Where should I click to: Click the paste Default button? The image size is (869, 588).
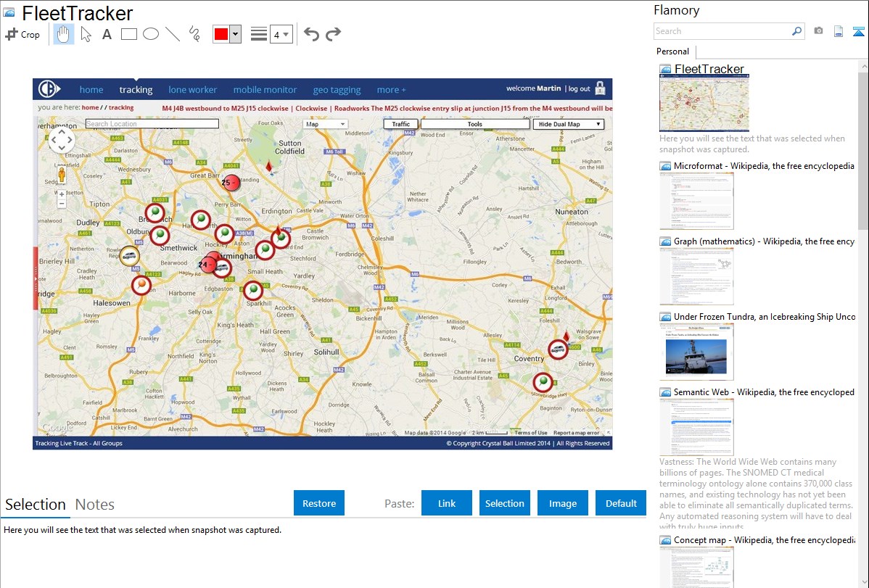pos(621,503)
